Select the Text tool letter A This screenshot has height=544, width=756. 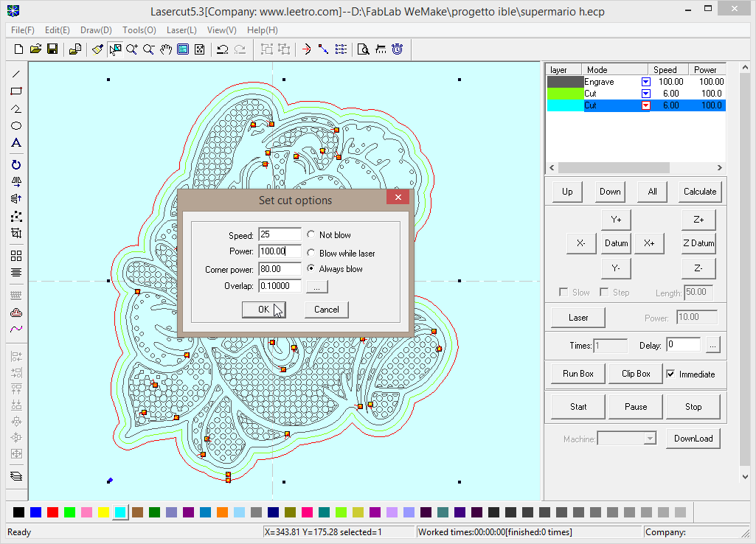16,143
